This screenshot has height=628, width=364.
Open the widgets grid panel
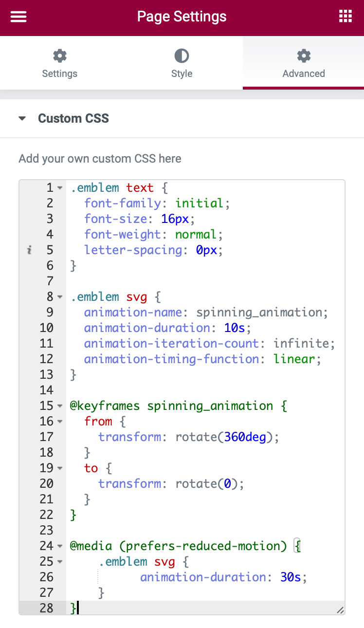pos(345,17)
